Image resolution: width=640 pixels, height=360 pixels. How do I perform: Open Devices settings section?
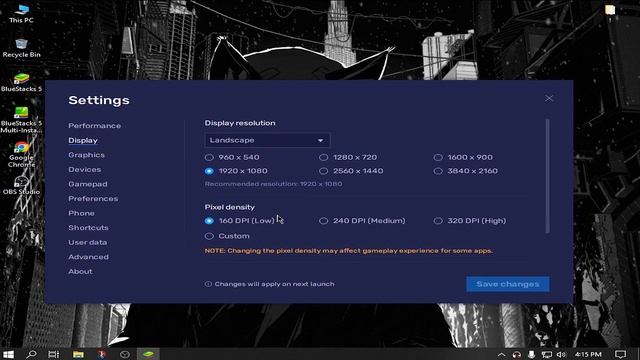pyautogui.click(x=84, y=169)
